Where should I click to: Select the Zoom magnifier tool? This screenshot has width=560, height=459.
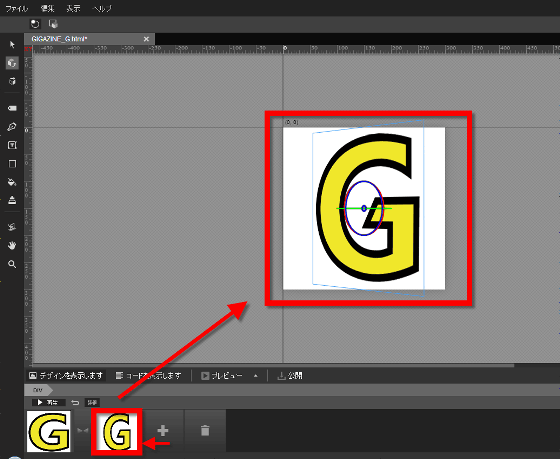pos(12,264)
